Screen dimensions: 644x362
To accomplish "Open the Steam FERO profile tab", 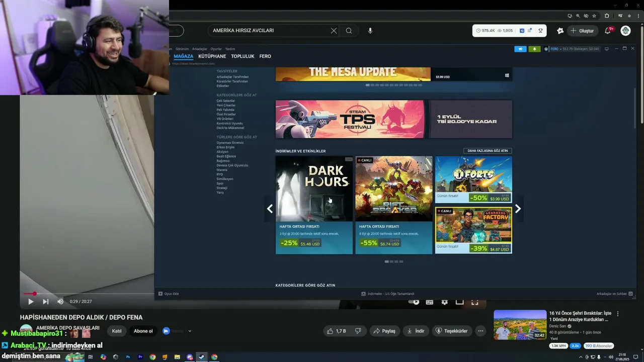I will [x=265, y=56].
